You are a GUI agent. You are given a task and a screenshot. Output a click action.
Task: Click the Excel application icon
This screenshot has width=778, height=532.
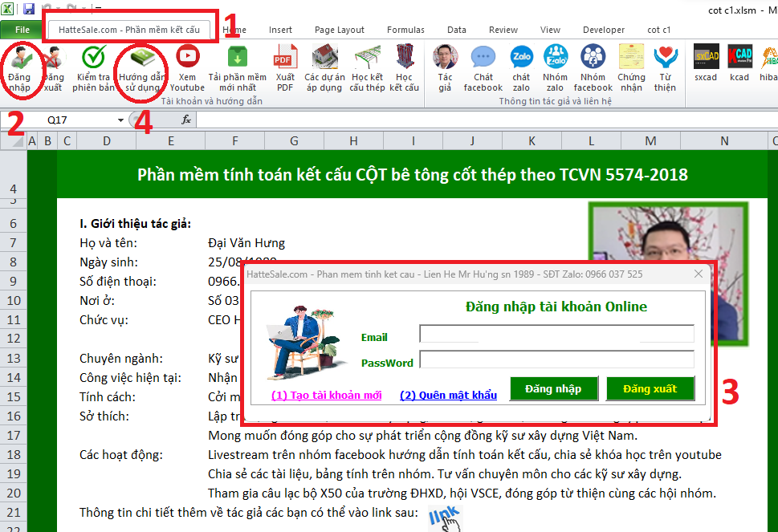[7, 9]
